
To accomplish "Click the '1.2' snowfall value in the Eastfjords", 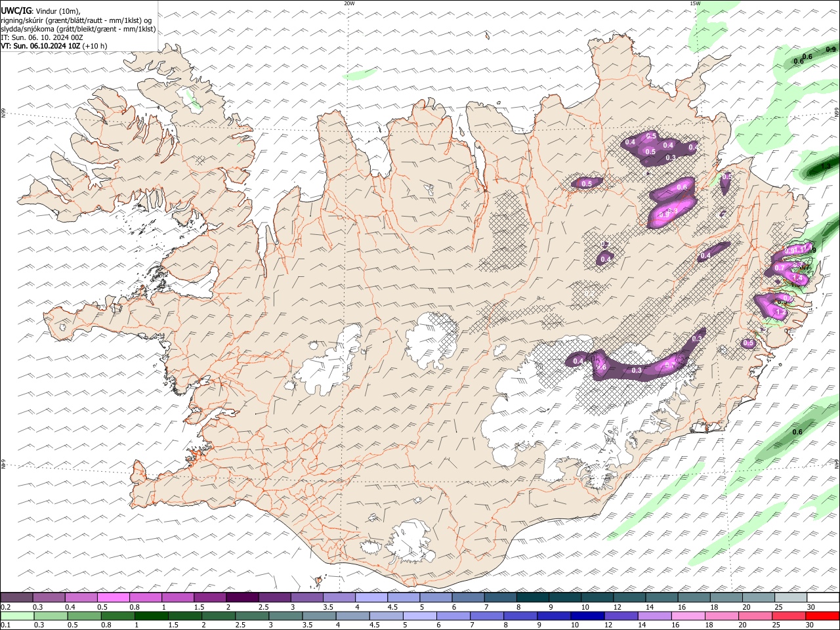I will [781, 312].
